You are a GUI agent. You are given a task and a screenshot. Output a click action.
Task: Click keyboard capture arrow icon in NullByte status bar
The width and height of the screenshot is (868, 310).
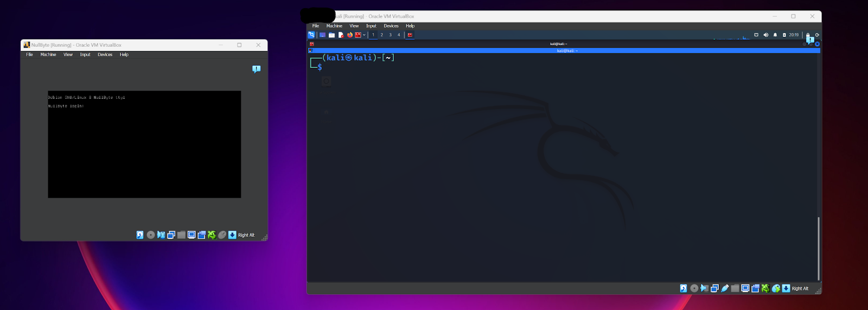click(x=232, y=235)
